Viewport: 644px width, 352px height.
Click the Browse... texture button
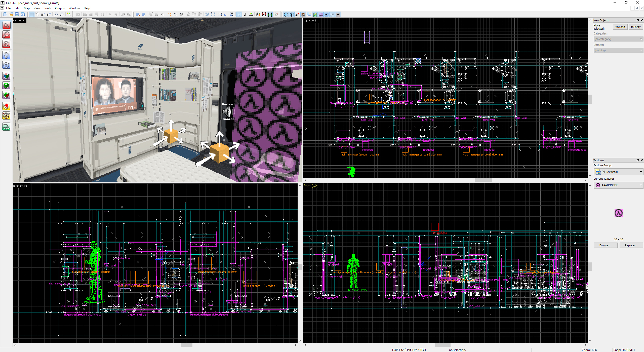tap(606, 245)
